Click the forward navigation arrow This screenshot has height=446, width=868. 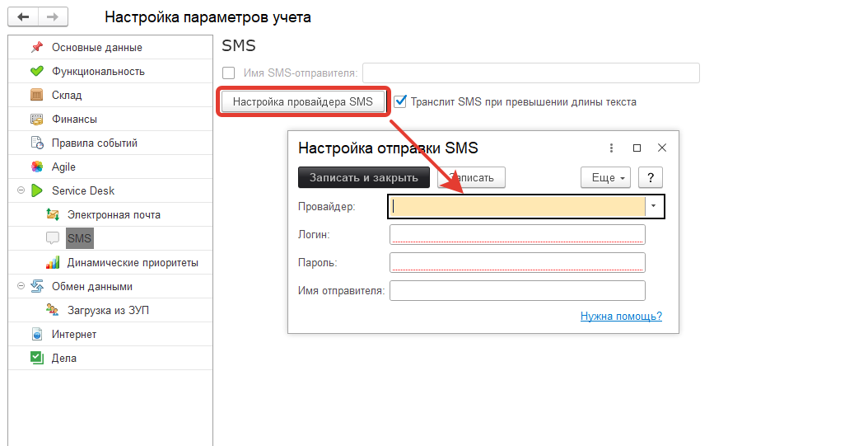pyautogui.click(x=53, y=17)
